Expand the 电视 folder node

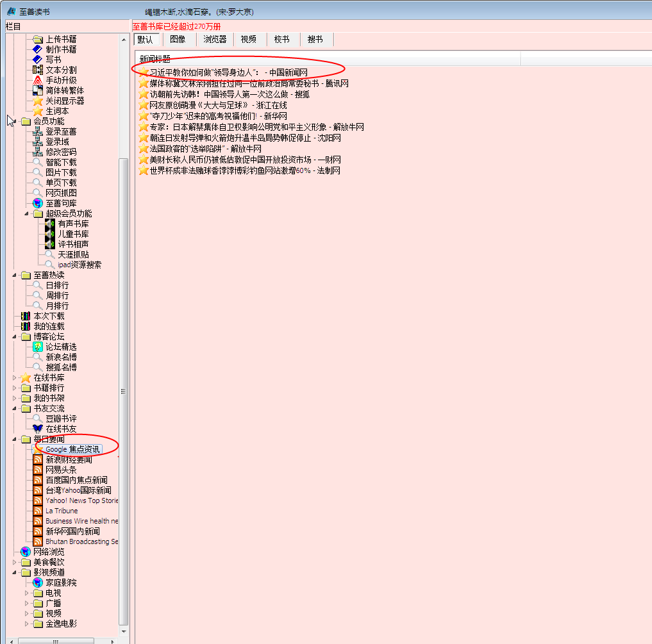pyautogui.click(x=27, y=593)
